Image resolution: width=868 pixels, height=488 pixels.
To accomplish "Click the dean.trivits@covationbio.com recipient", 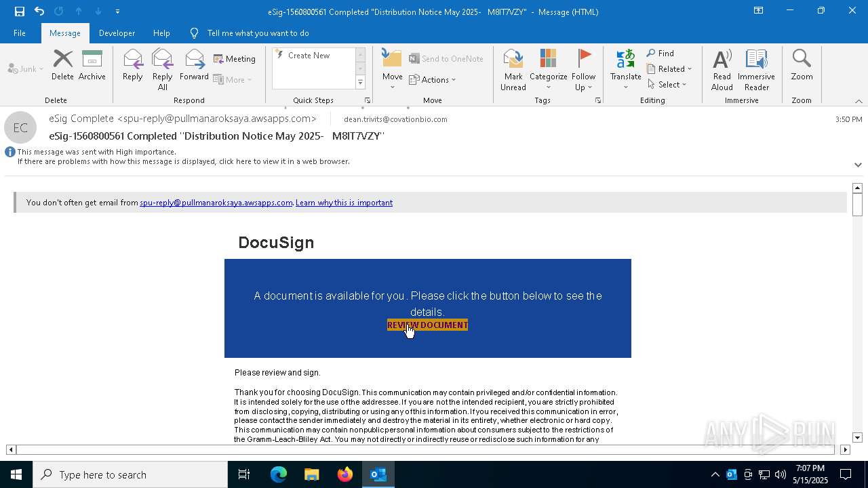I will pos(395,119).
